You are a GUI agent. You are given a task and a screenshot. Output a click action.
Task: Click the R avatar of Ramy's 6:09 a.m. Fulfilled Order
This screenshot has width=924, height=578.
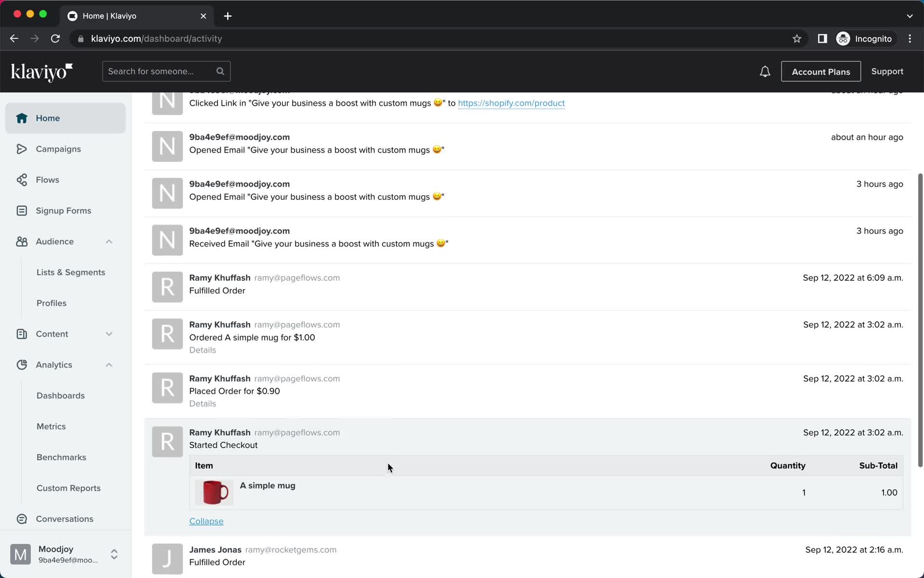[x=167, y=287]
